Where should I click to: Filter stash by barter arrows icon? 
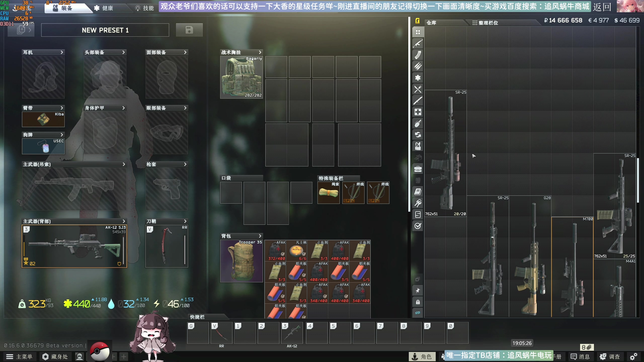(x=418, y=135)
